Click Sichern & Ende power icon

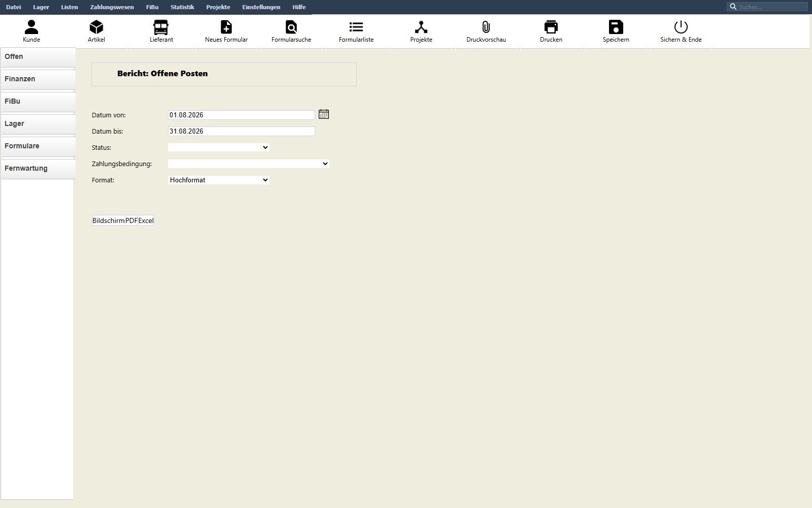click(x=681, y=31)
